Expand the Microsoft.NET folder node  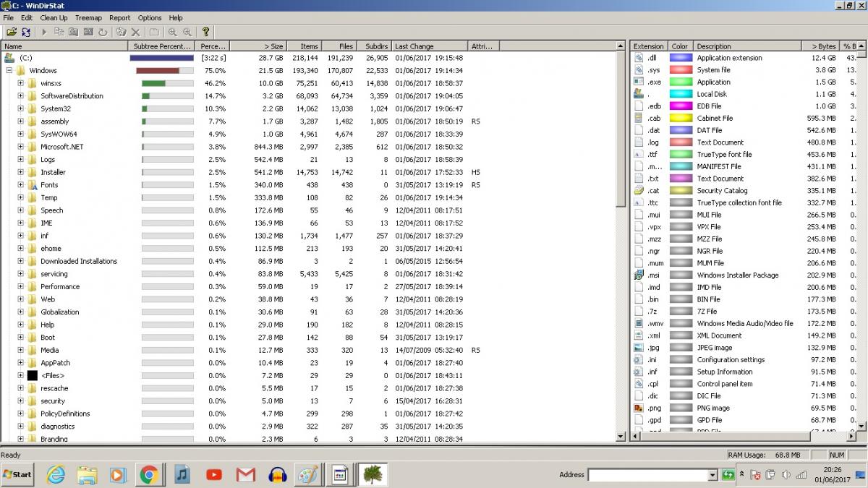[21, 147]
